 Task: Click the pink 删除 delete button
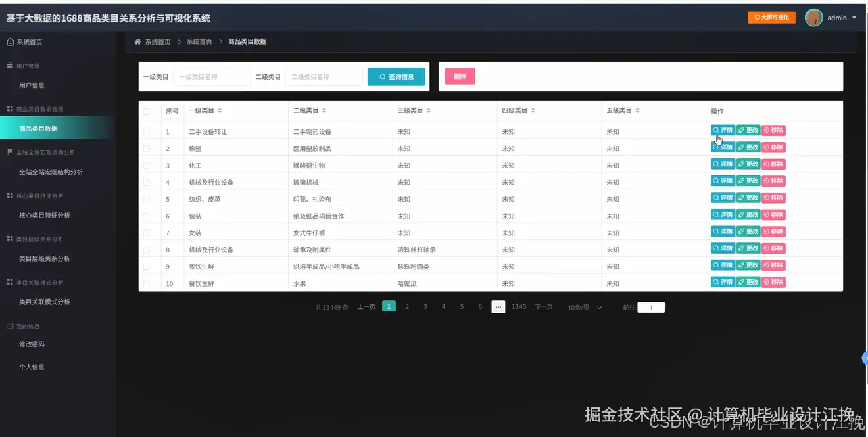460,76
